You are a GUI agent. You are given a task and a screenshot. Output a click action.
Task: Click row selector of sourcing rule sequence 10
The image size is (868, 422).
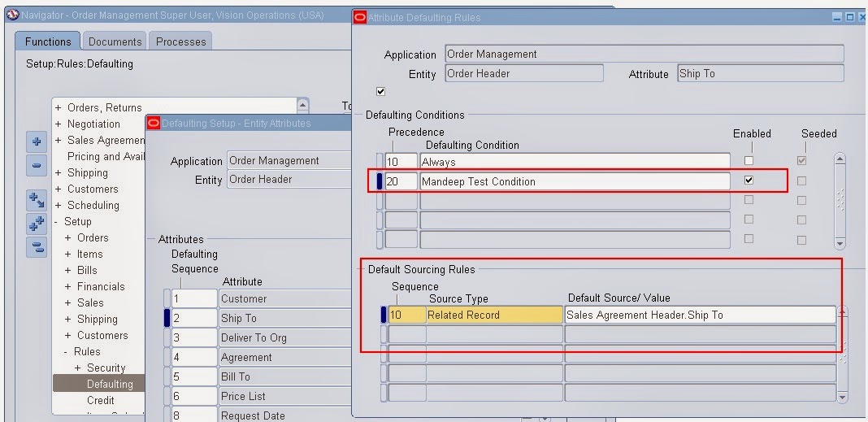pyautogui.click(x=383, y=315)
